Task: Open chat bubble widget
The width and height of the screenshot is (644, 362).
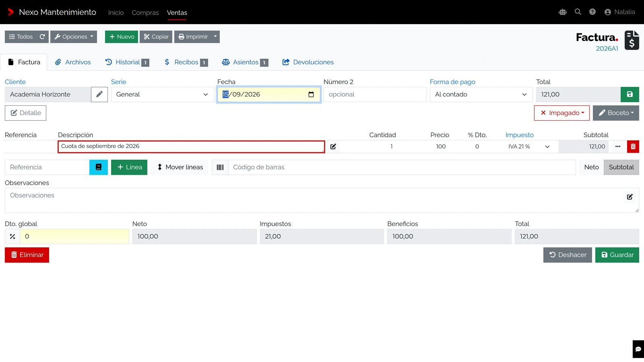Action: point(638,349)
